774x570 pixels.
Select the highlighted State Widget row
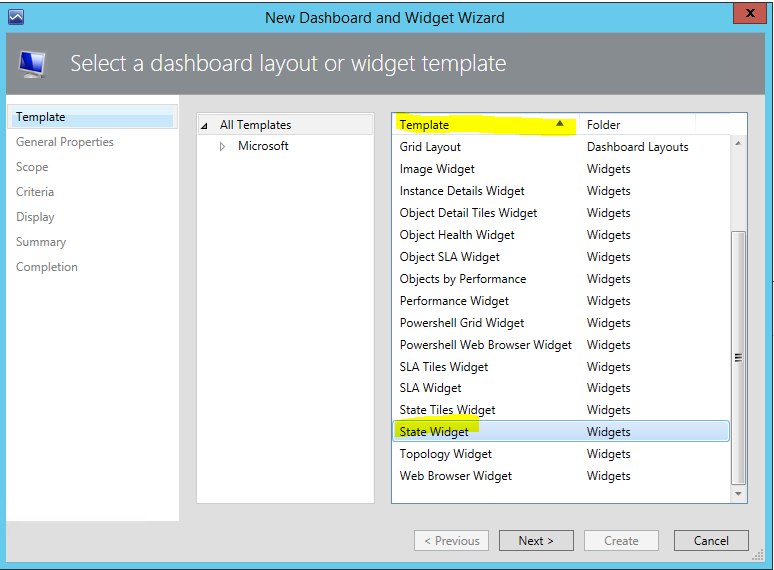(561, 431)
